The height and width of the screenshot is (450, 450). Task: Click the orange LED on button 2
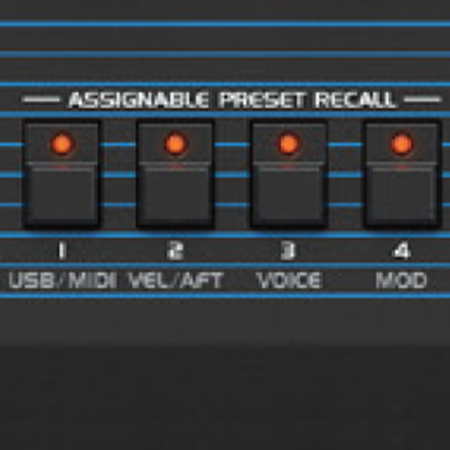[175, 144]
